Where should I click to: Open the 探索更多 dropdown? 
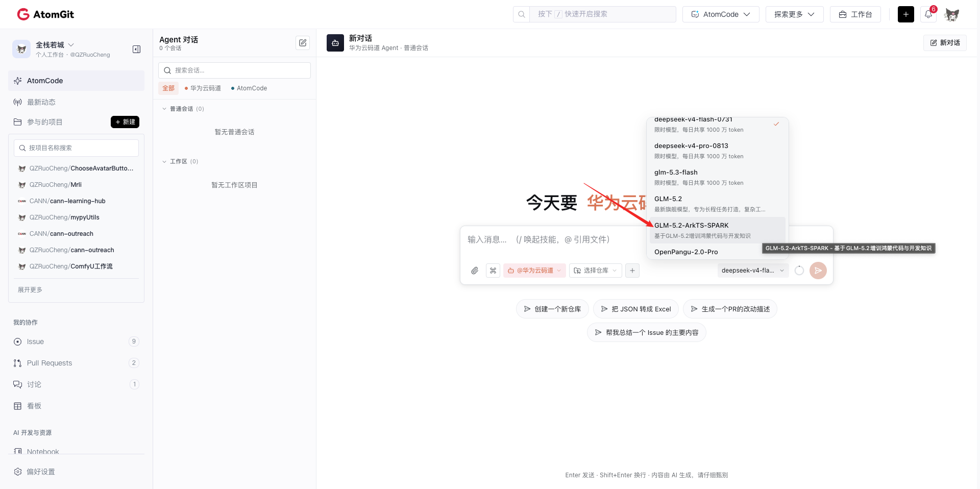click(794, 14)
